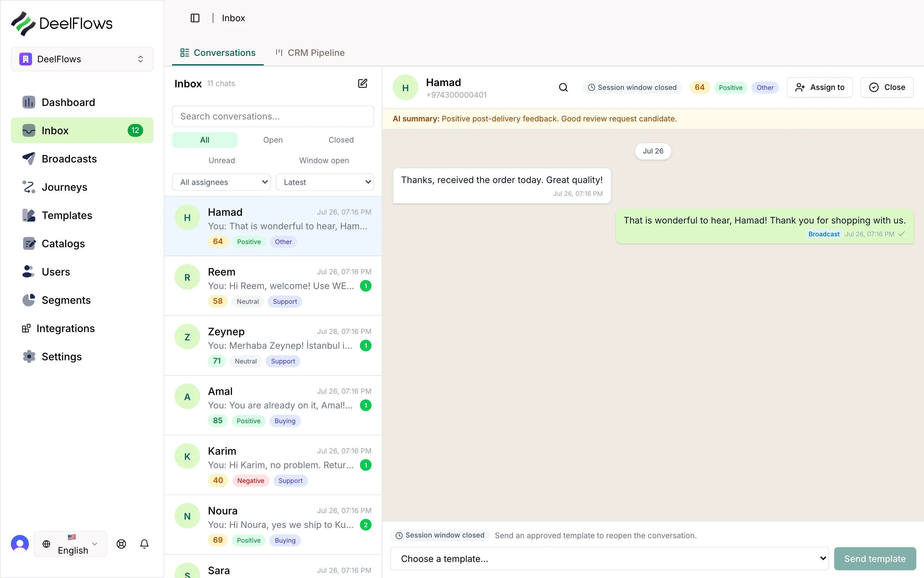The width and height of the screenshot is (924, 578).
Task: Click the compose new chat icon
Action: click(362, 83)
